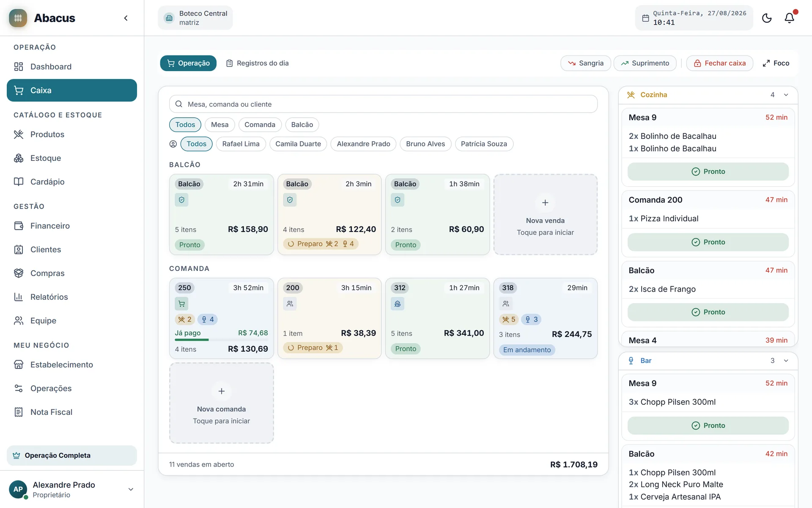Viewport: 812px width, 508px height.
Task: Filter by attendant Rafael Lima
Action: click(241, 144)
